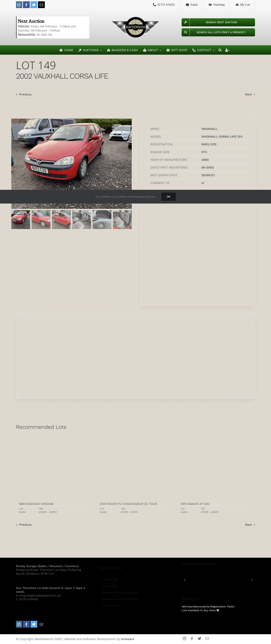Open Instagram icon in copyright bar
The height and width of the screenshot is (644, 271).
[x=184, y=639]
